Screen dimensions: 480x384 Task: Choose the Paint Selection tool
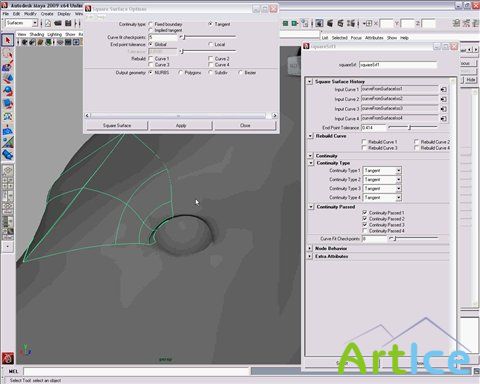(x=8, y=66)
